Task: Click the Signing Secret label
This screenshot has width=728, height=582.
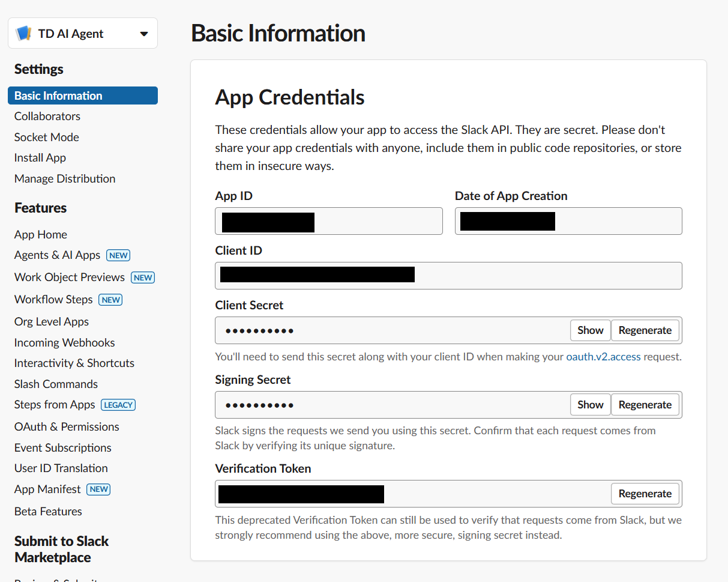Action: tap(253, 380)
